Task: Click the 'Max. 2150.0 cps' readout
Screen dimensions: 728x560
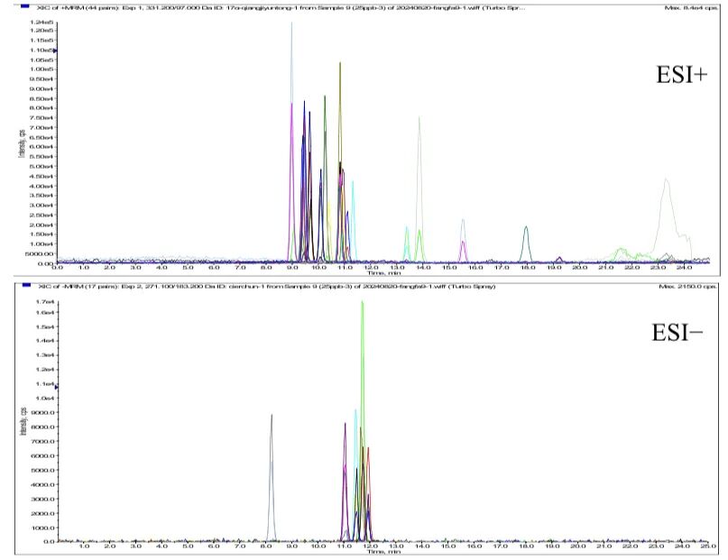Action: tap(688, 286)
